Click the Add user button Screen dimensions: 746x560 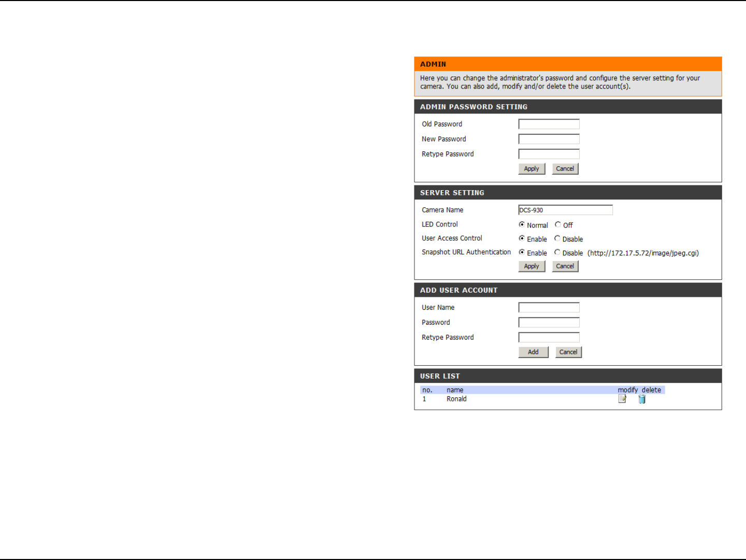click(x=533, y=352)
